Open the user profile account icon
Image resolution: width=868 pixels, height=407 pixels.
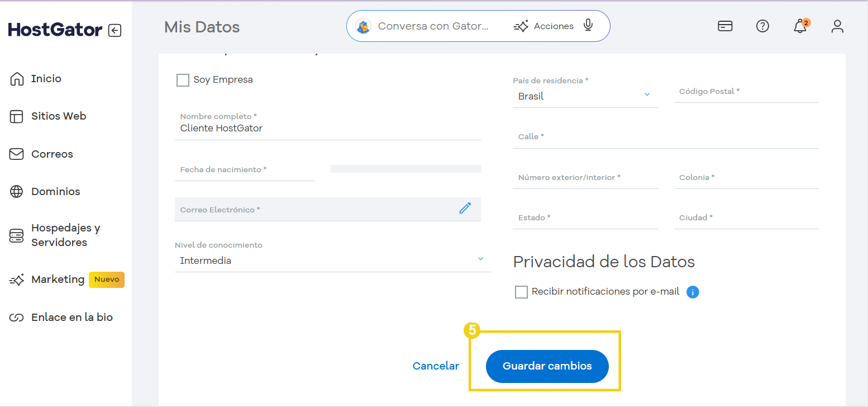click(x=837, y=26)
